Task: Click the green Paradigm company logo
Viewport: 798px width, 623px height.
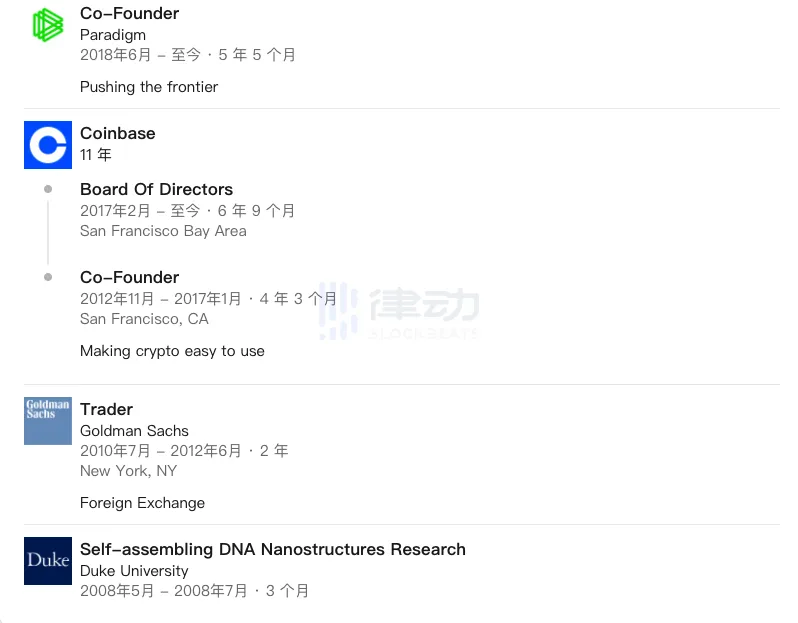Action: coord(47,25)
